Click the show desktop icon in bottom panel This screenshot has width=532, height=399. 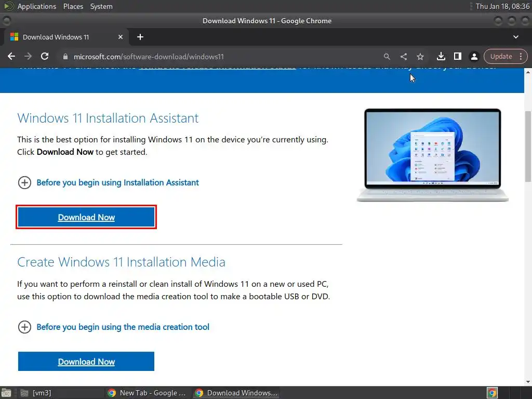click(6, 393)
